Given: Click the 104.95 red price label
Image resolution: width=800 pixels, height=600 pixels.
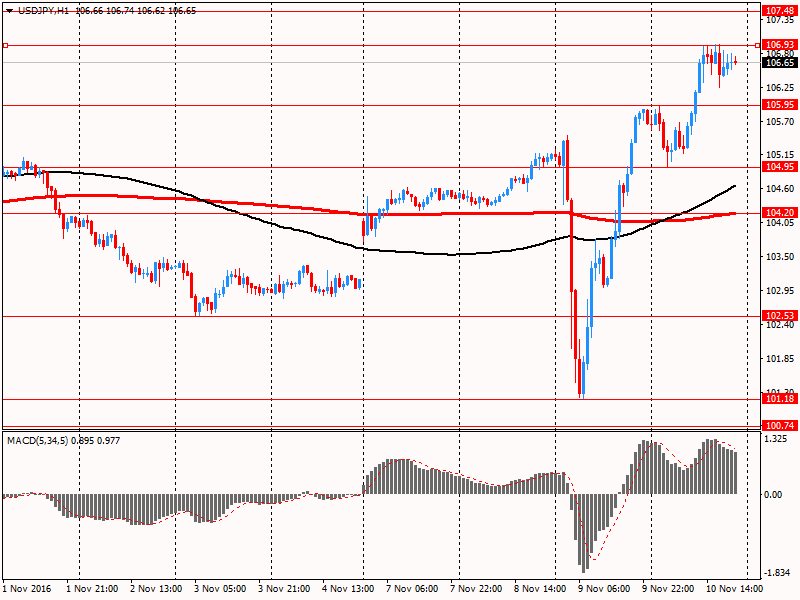Looking at the screenshot, I should (x=779, y=167).
